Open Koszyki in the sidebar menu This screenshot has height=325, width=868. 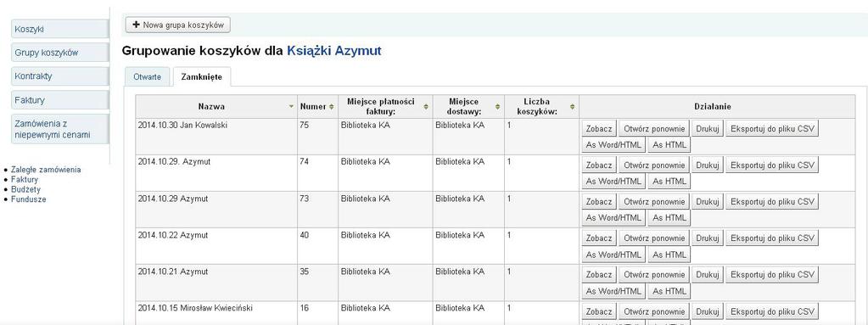coord(59,29)
